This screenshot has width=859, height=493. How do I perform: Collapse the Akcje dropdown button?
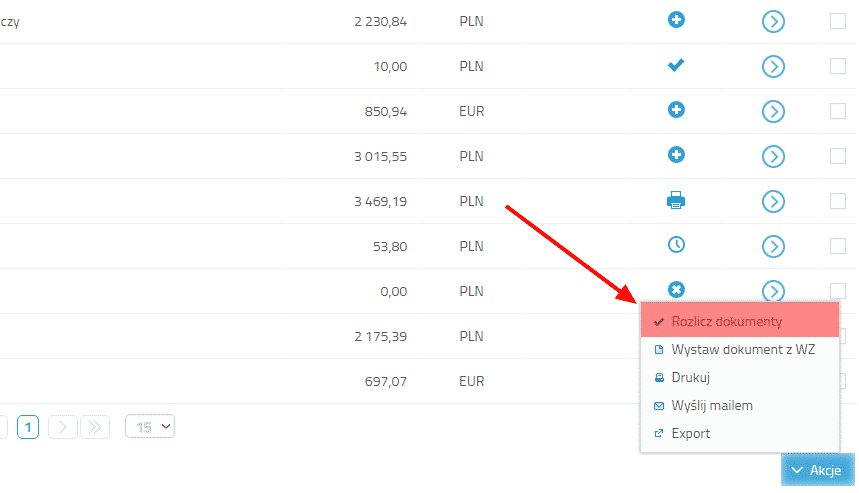pos(815,470)
